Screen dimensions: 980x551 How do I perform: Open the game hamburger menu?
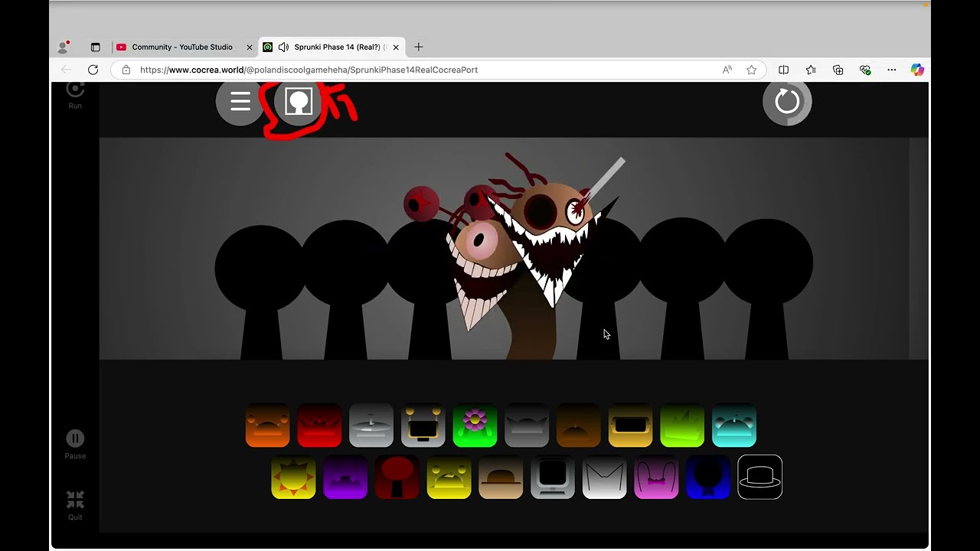click(240, 102)
